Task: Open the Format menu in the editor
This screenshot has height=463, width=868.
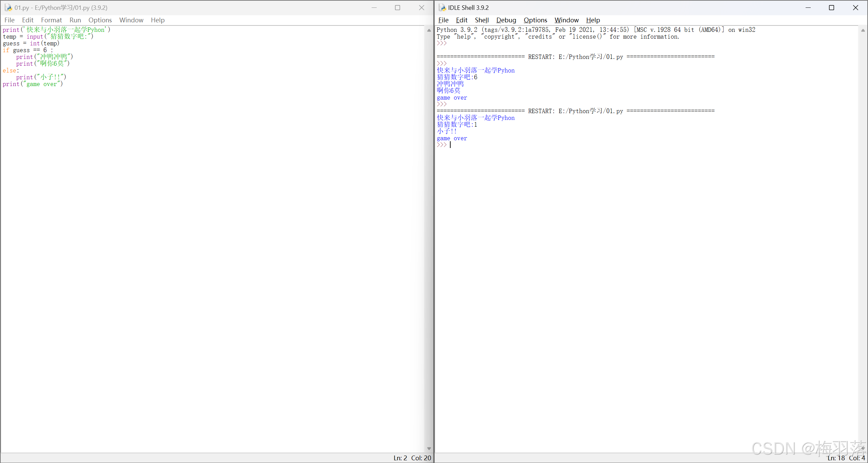Action: 51,20
